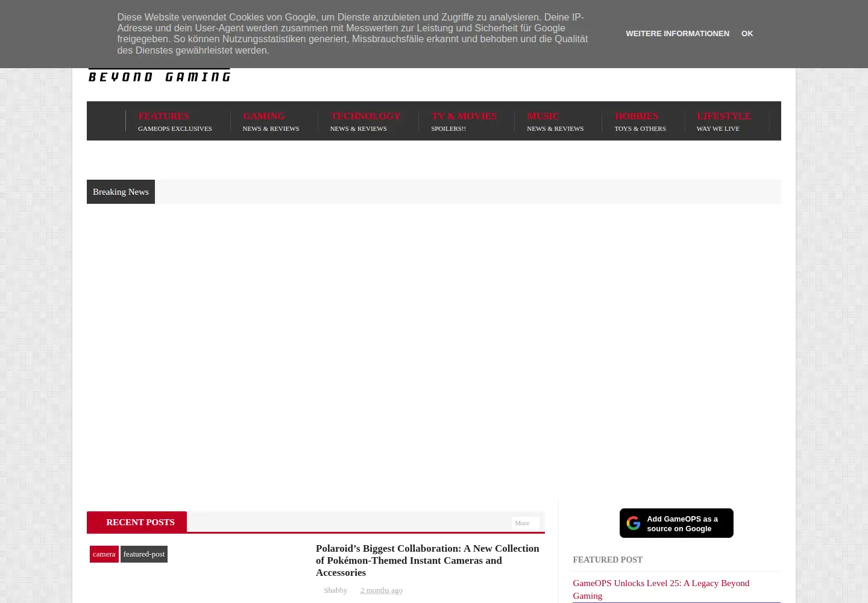Viewport: 868px width, 603px height.
Task: Click the Beyond Gaming site logo
Action: coord(159,76)
